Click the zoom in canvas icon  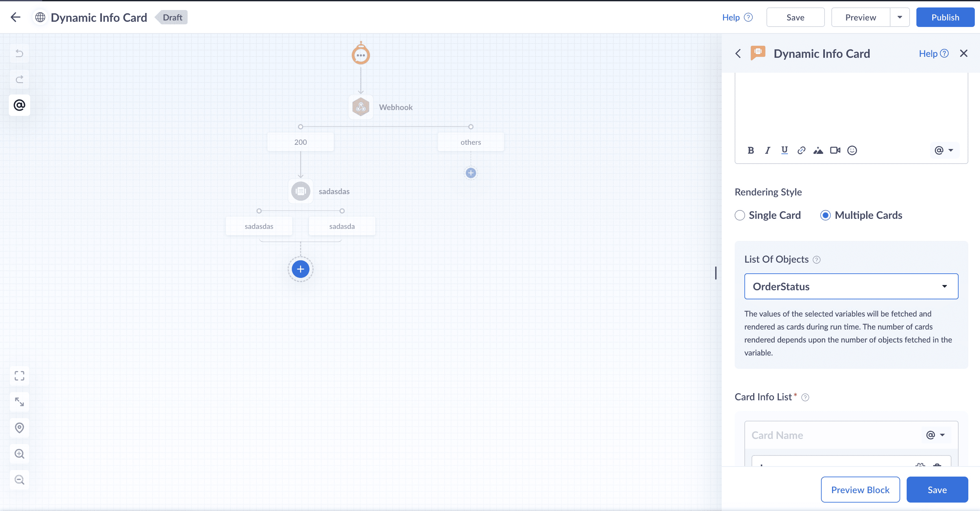(19, 454)
